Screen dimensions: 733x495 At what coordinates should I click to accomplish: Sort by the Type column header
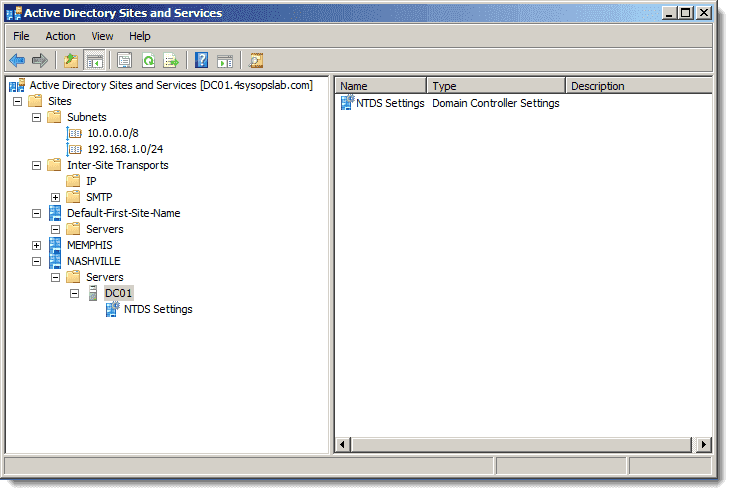496,86
